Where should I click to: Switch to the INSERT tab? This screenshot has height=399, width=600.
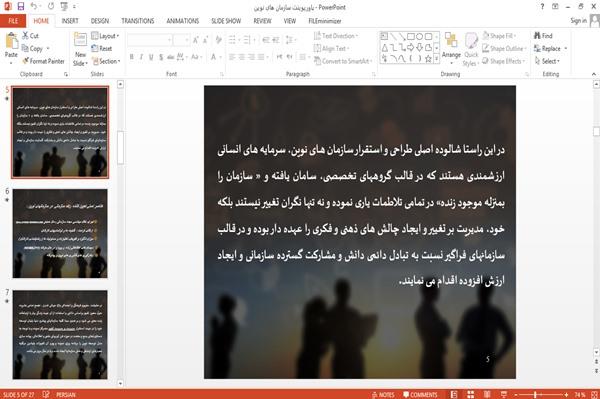click(70, 21)
